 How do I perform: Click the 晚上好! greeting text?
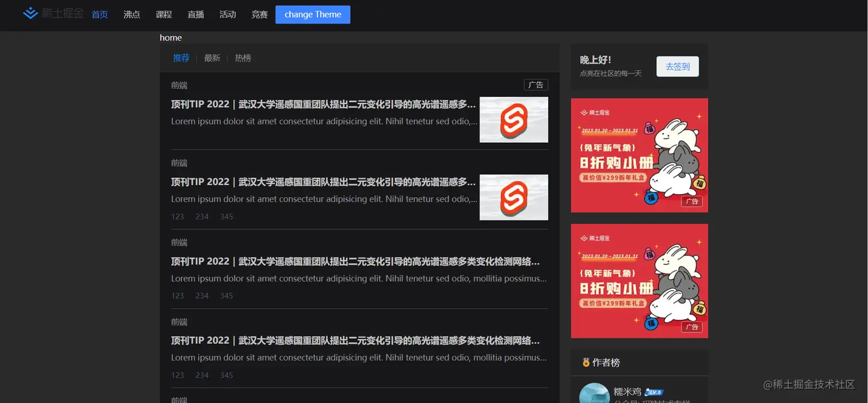[x=595, y=60]
